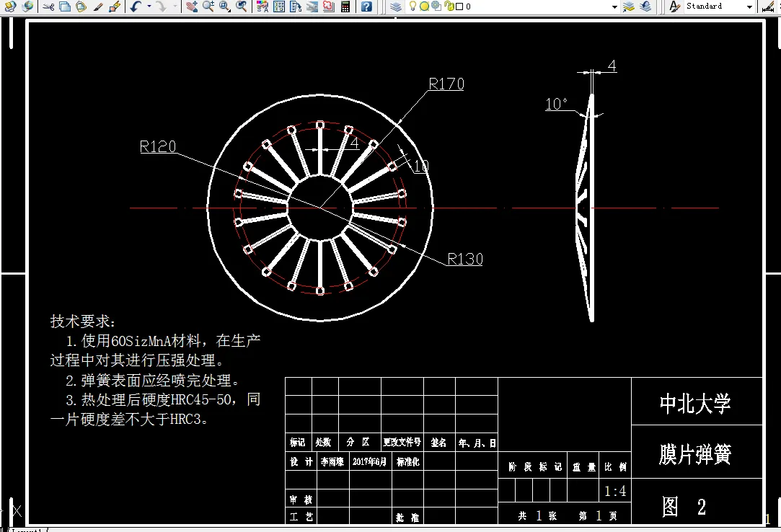Select the R120 dimension text
781x532 pixels.
click(x=158, y=146)
